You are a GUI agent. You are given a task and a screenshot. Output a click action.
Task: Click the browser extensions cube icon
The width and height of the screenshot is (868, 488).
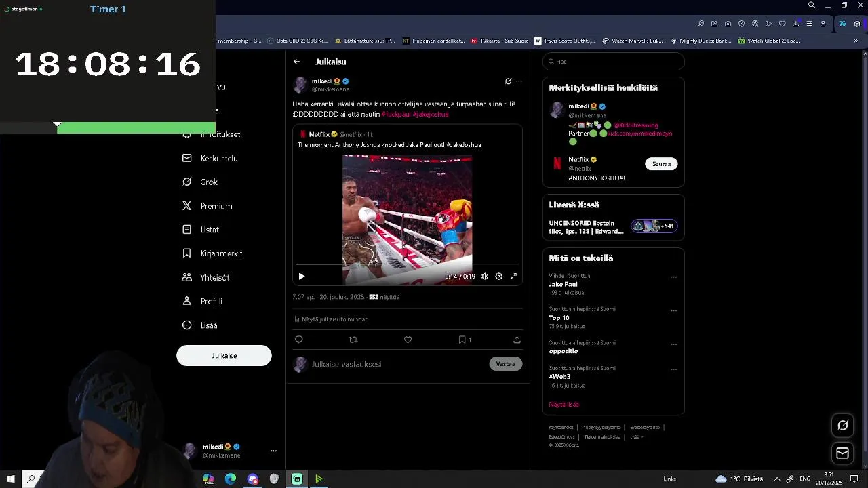click(x=857, y=24)
